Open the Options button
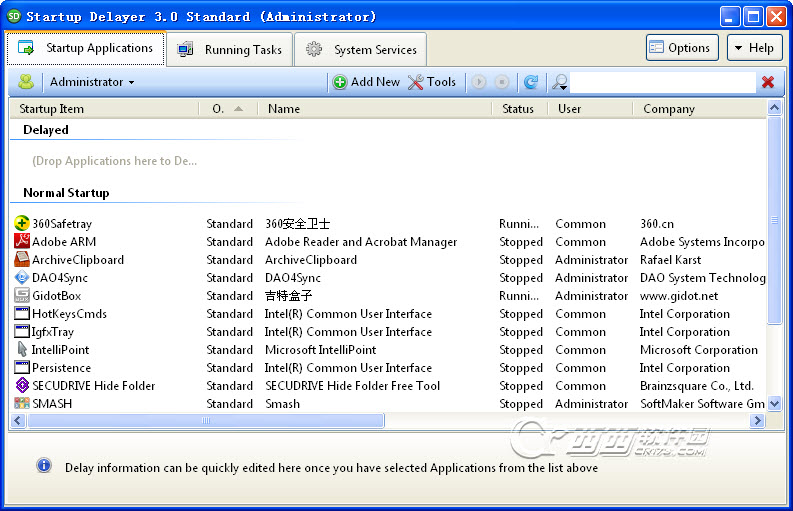The height and width of the screenshot is (511, 793). pos(680,48)
